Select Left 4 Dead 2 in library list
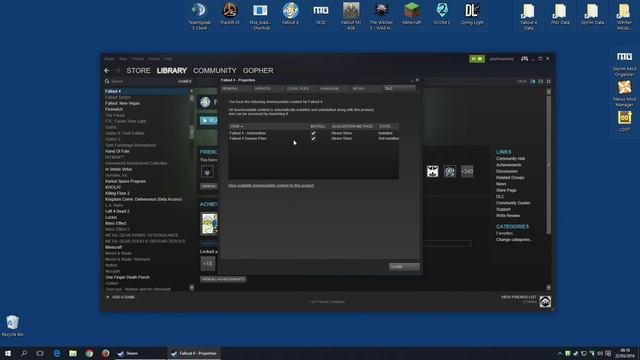 click(117, 211)
